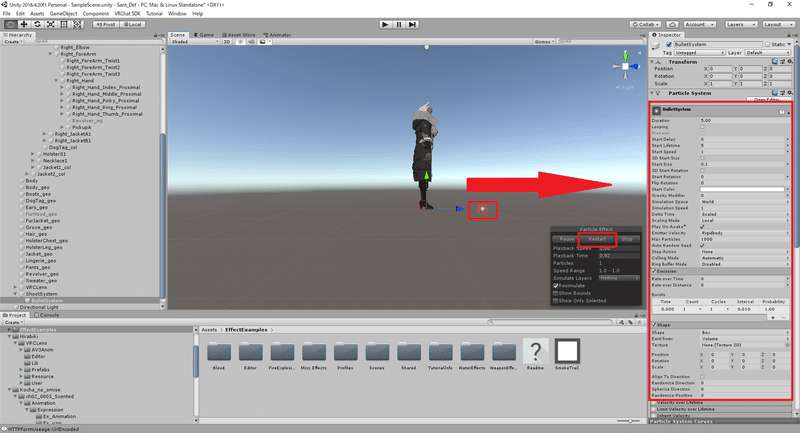This screenshot has height=433, width=800.
Task: Open the Readme asset
Action: 535,355
